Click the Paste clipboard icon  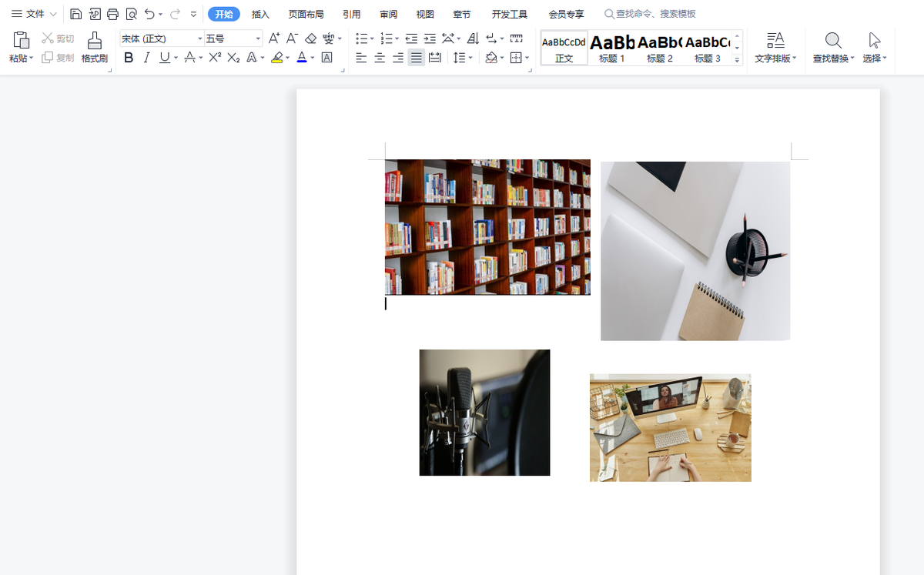click(x=22, y=40)
